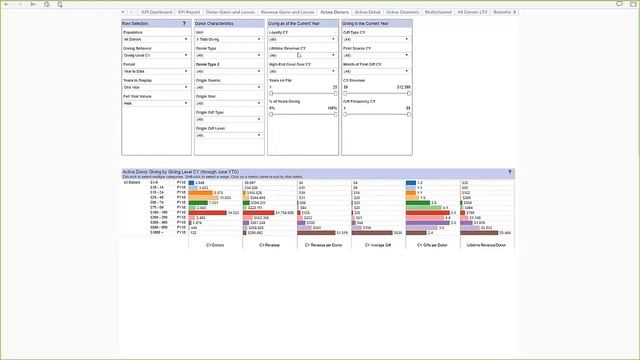The width and height of the screenshot is (640, 360).
Task: Open the comments icon at top right
Action: click(x=619, y=4)
